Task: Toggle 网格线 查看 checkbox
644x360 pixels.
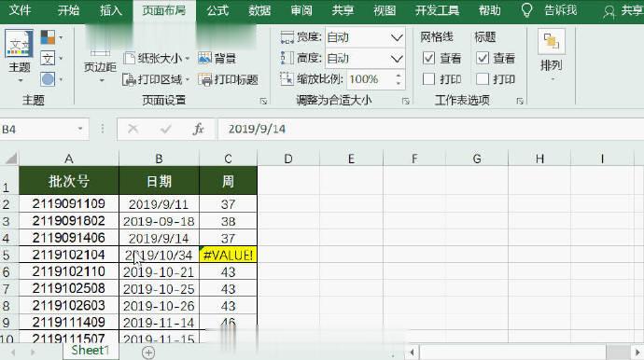Action: 428,58
